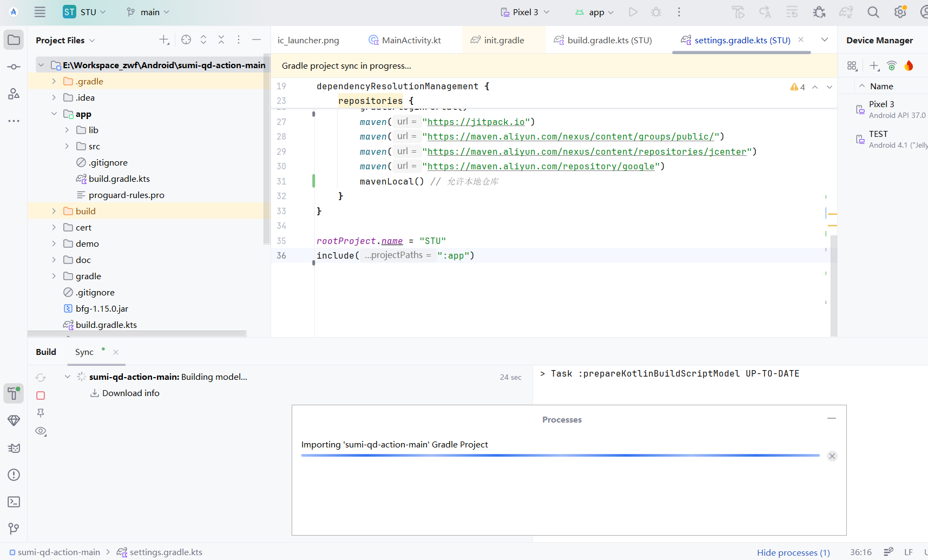Open proguard-rules.pro file
Image resolution: width=928 pixels, height=560 pixels.
click(126, 195)
